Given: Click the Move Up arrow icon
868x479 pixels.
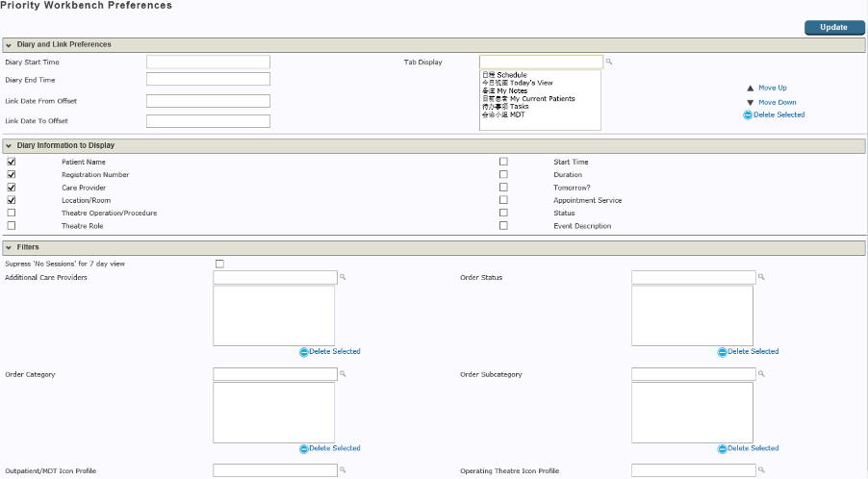Looking at the screenshot, I should pyautogui.click(x=750, y=88).
